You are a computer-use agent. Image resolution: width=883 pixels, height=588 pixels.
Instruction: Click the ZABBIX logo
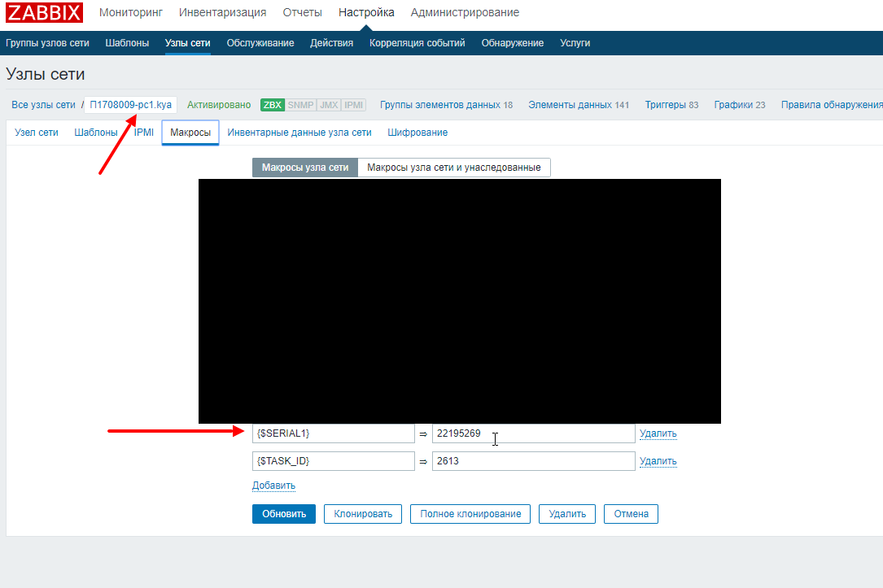[45, 12]
